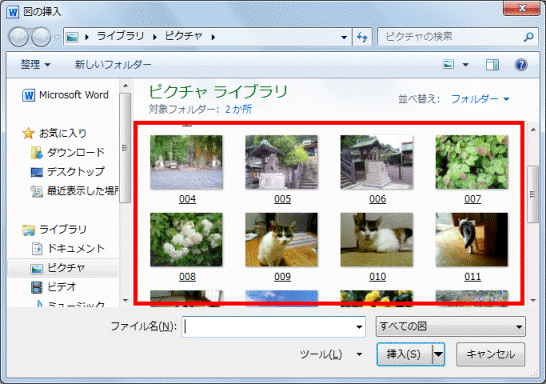Screen dimensions: 546x384
Task: Expand arrow after ライブラリ breadcrumb
Action: pos(155,37)
